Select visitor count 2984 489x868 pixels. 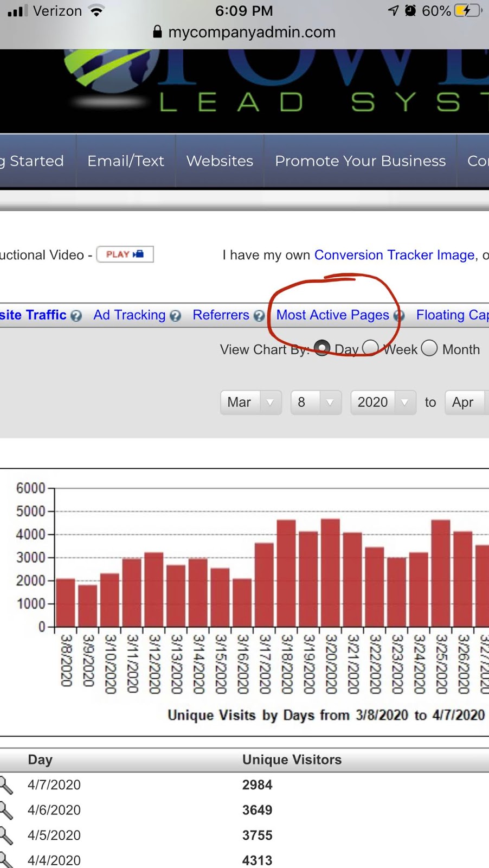[258, 785]
